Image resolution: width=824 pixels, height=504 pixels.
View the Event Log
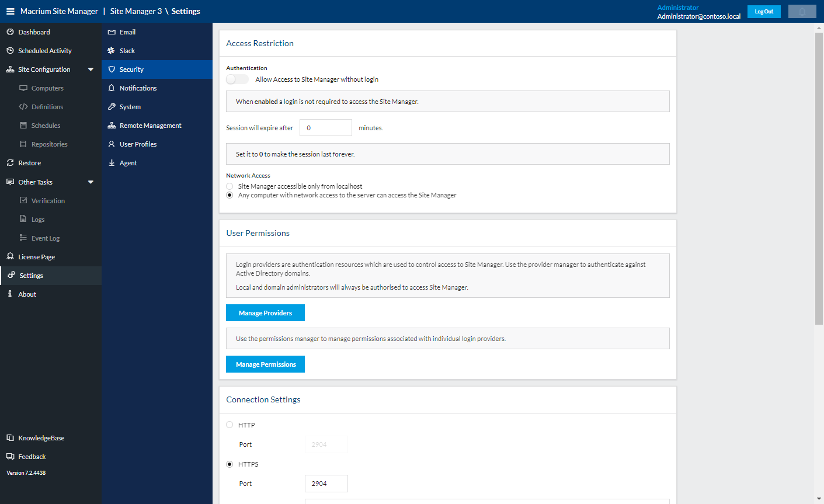coord(43,238)
